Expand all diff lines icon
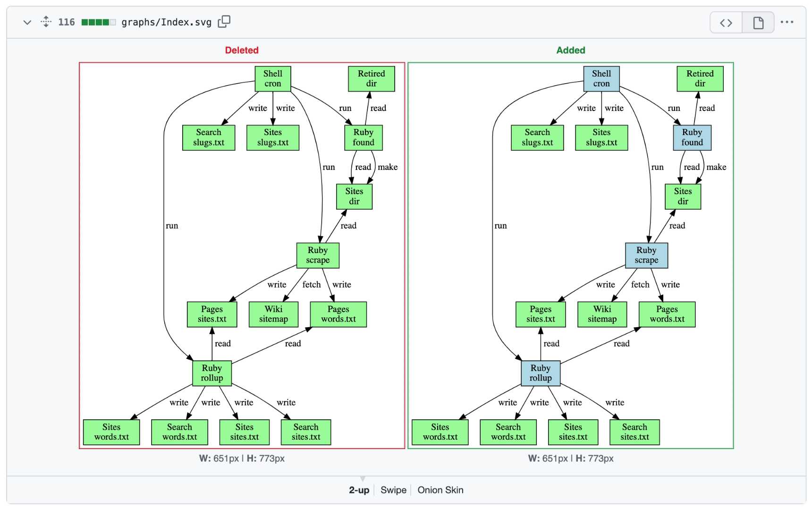 46,22
